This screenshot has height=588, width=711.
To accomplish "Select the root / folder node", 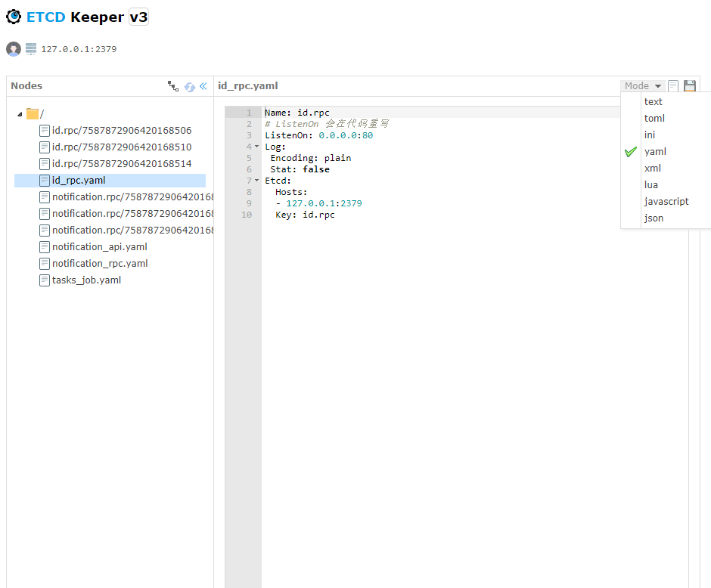I will [x=42, y=114].
